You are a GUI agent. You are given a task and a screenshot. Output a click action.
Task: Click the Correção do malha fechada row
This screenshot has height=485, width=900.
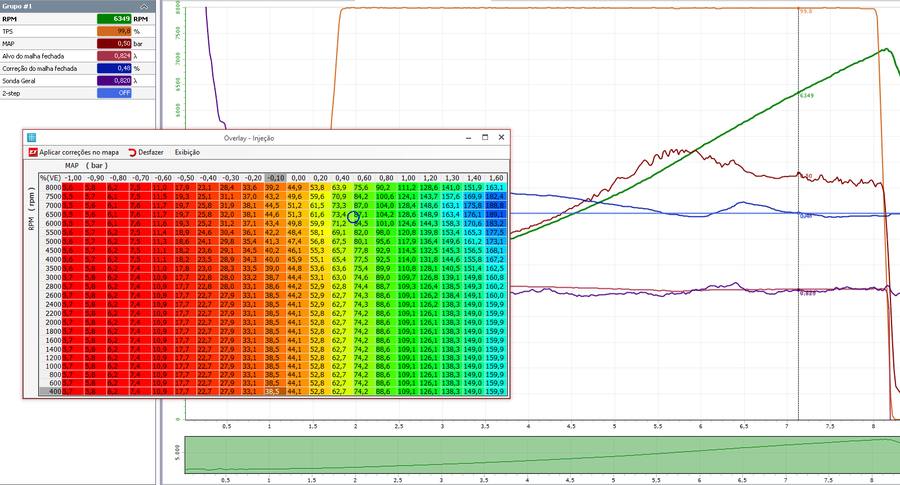[x=77, y=68]
